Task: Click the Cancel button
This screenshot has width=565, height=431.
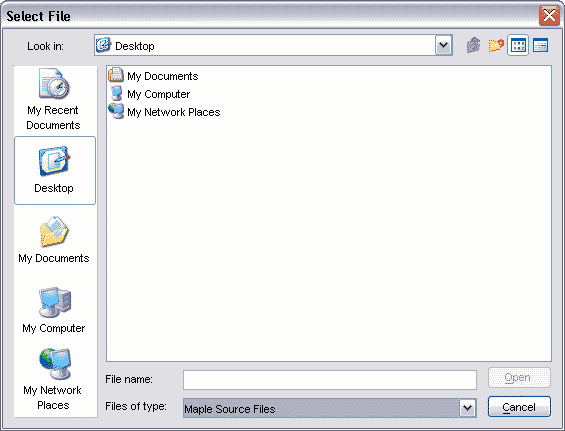Action: coord(519,407)
